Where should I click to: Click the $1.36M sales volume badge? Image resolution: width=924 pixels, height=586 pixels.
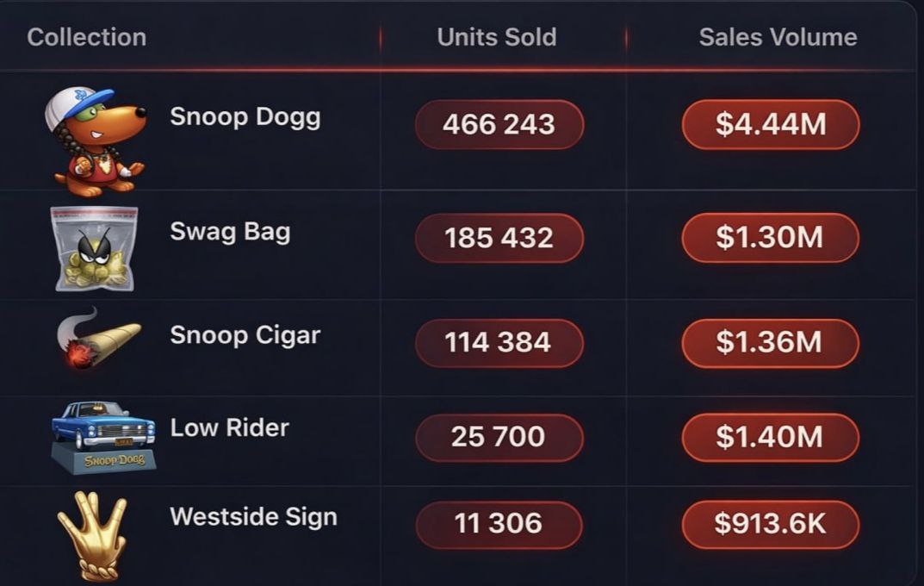tap(771, 342)
